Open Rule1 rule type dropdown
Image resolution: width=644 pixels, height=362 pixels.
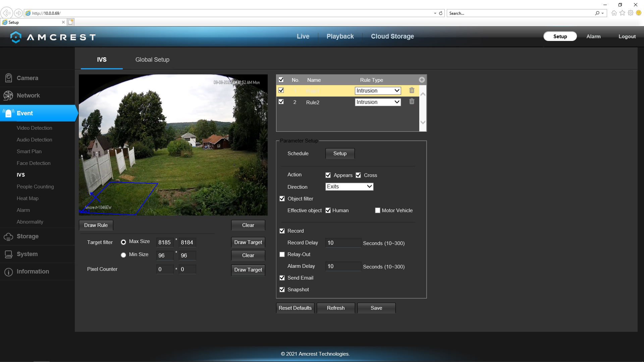pyautogui.click(x=378, y=91)
